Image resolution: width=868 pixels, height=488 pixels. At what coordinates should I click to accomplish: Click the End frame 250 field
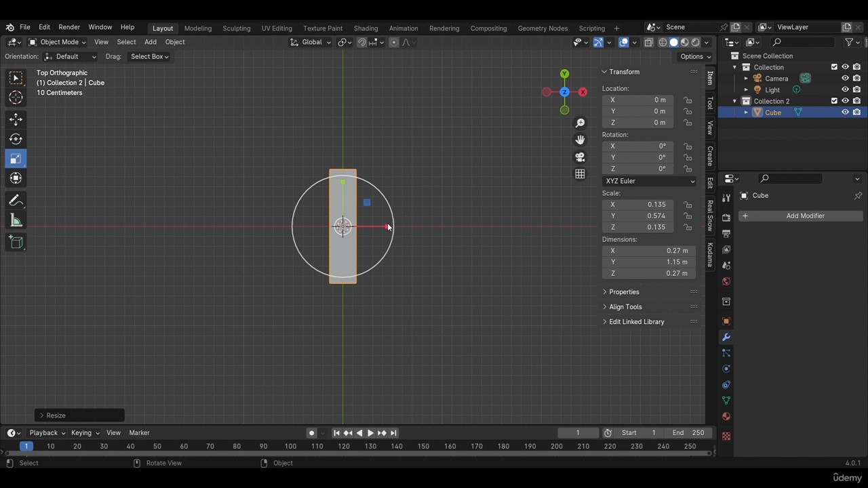pyautogui.click(x=688, y=433)
